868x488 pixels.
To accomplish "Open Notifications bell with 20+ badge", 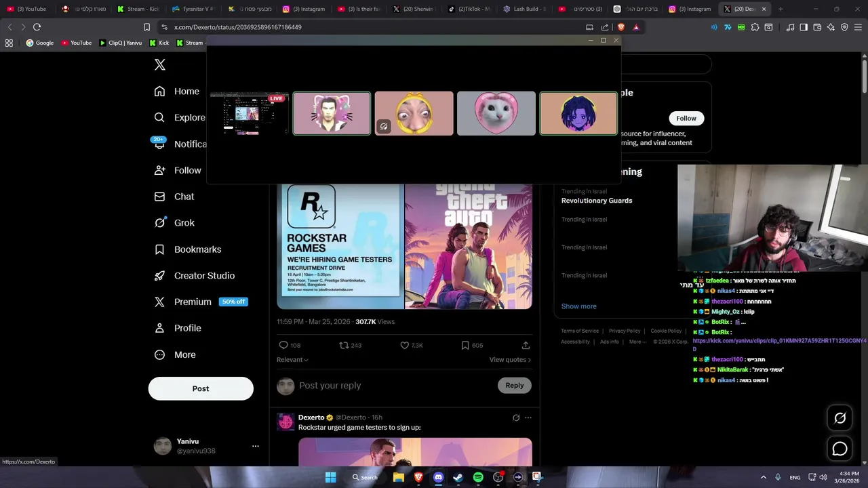I will 159,143.
